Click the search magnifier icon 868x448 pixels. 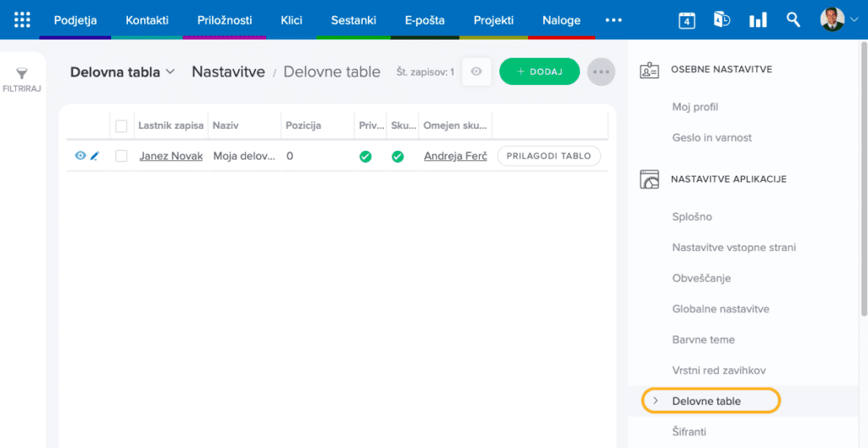(x=793, y=20)
